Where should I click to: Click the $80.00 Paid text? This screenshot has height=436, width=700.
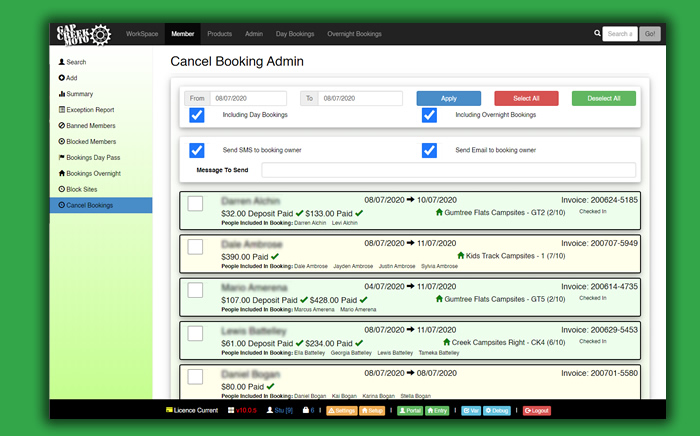[x=242, y=387]
